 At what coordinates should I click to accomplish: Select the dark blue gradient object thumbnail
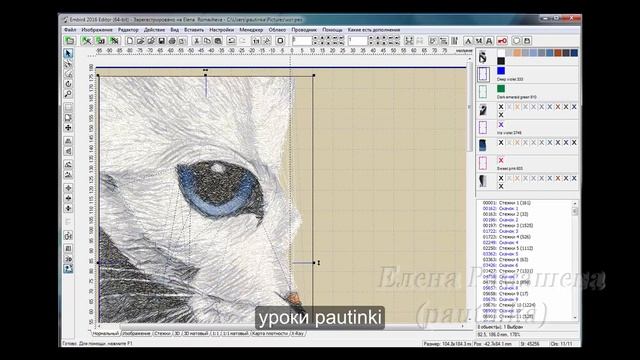point(483,145)
